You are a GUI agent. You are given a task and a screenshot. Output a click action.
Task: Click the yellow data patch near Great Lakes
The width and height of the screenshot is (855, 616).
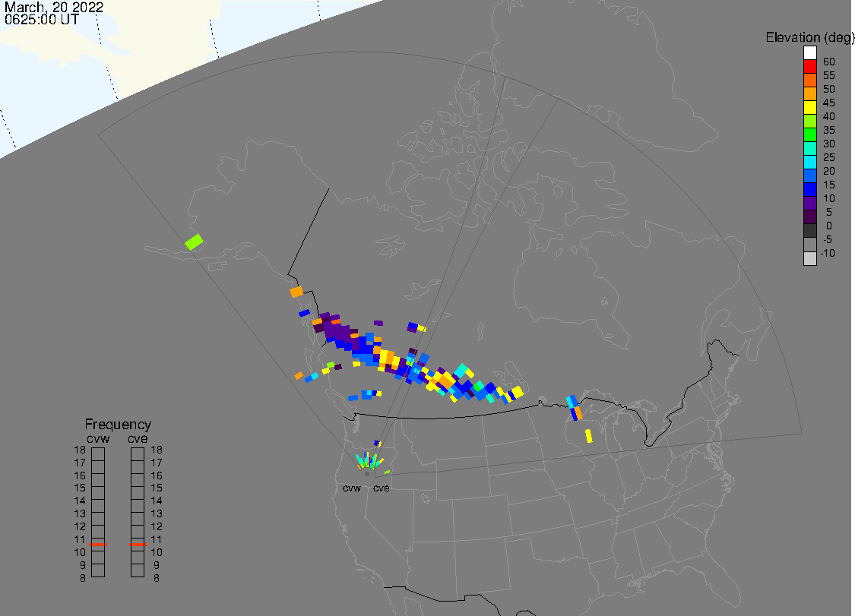(588, 436)
